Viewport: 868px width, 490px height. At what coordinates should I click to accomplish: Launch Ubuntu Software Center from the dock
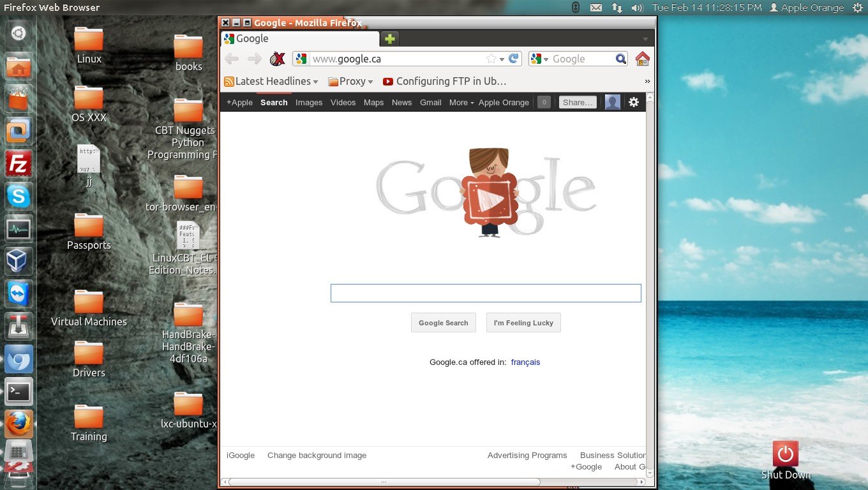point(19,100)
